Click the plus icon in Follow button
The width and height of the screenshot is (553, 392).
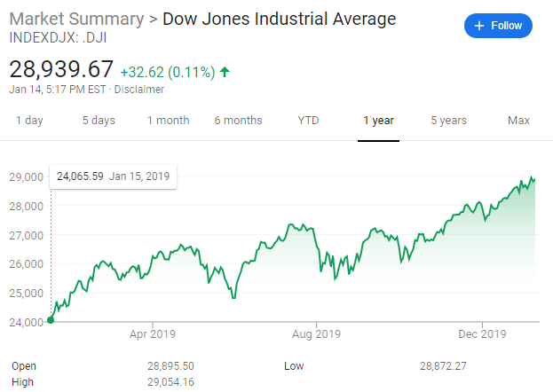click(479, 27)
